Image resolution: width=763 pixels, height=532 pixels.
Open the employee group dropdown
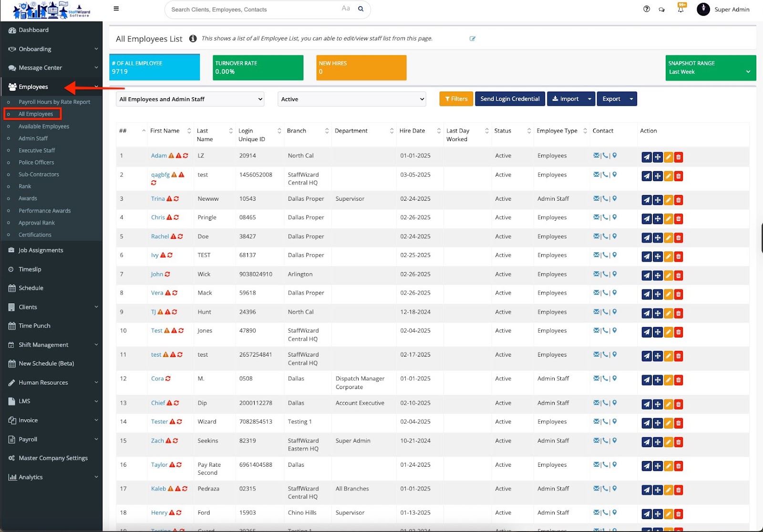tap(190, 99)
